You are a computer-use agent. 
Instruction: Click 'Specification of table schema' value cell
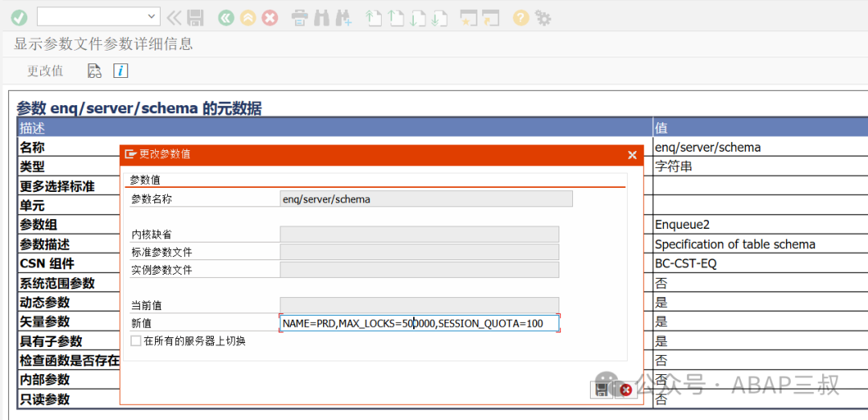click(735, 244)
